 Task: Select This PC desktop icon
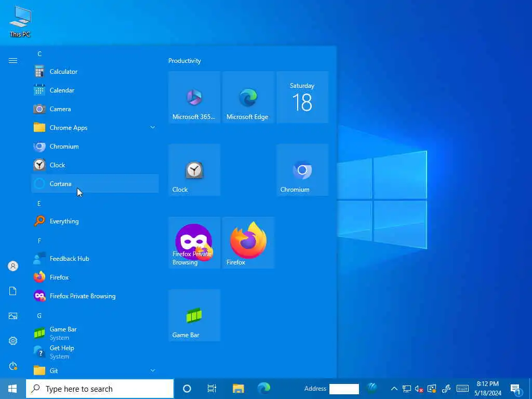point(20,21)
